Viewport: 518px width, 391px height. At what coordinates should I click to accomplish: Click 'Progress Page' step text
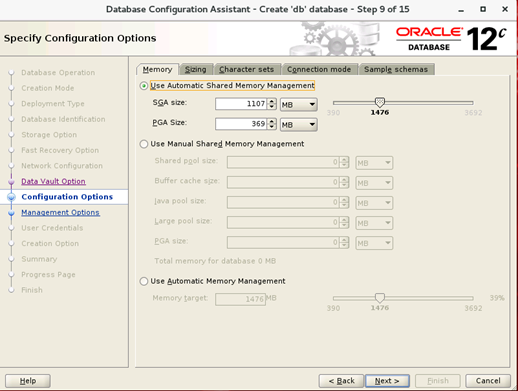click(x=48, y=275)
